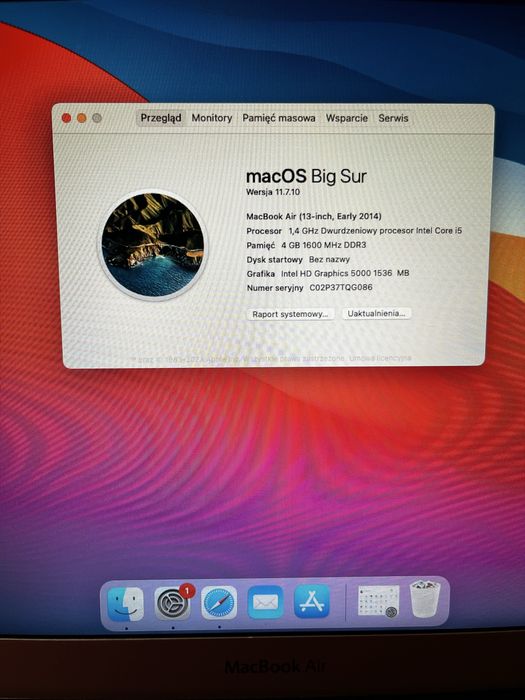Click MacBook Air (13-inch, Early 2014) text

(314, 216)
